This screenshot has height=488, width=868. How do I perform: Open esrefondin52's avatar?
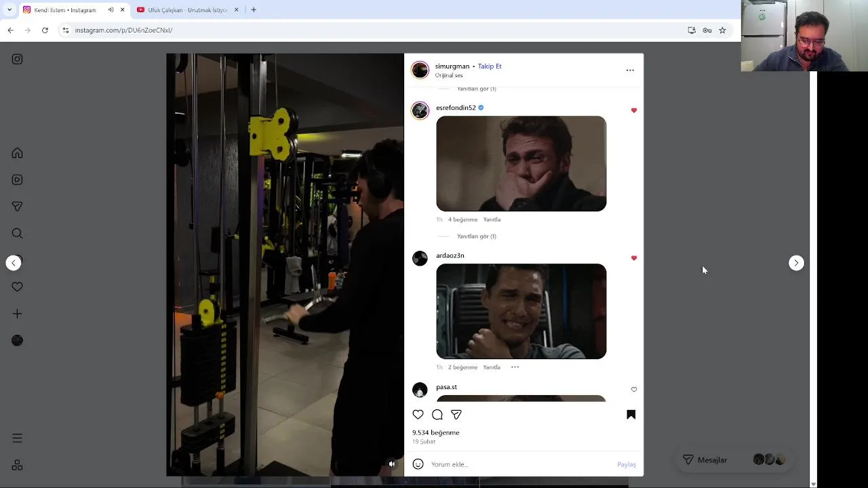coord(420,110)
